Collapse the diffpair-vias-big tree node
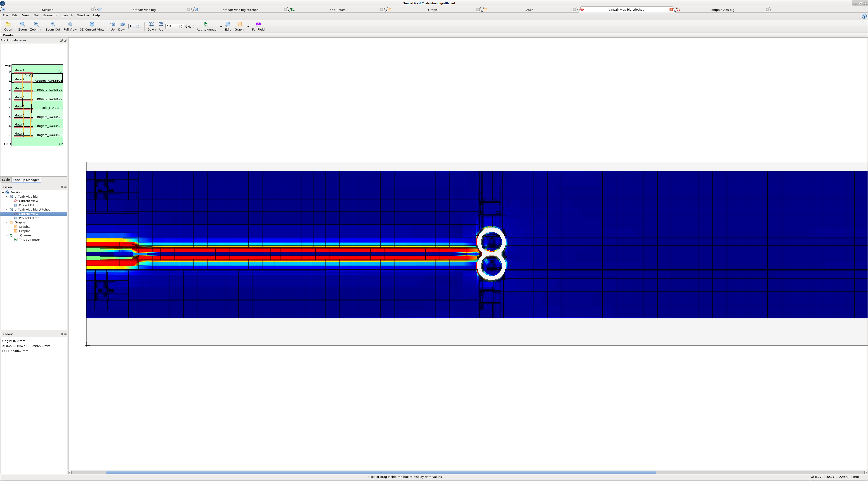The image size is (868, 481). coord(7,197)
